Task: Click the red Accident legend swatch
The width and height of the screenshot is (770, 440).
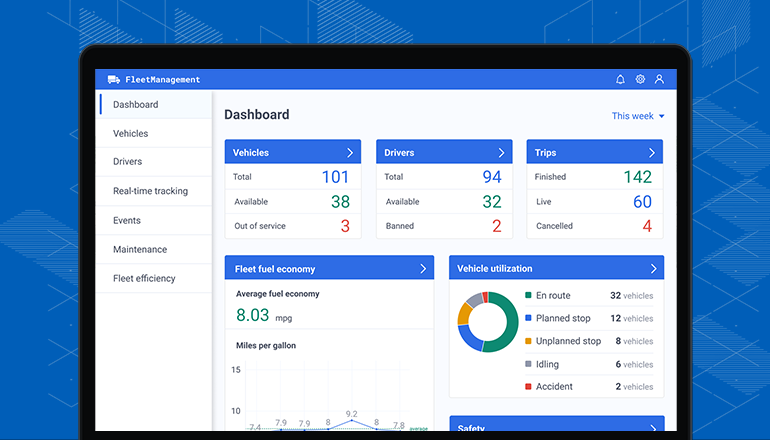Action: (528, 387)
